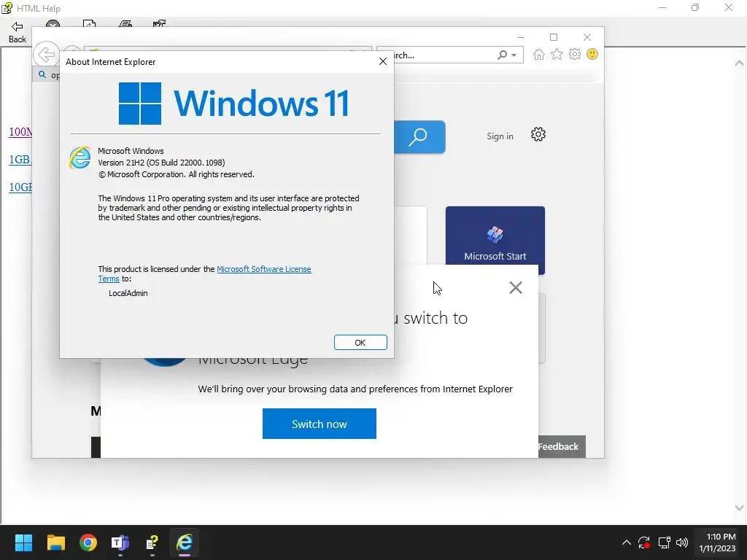Click into the IE search input field
The height and width of the screenshot is (560, 747).
443,55
